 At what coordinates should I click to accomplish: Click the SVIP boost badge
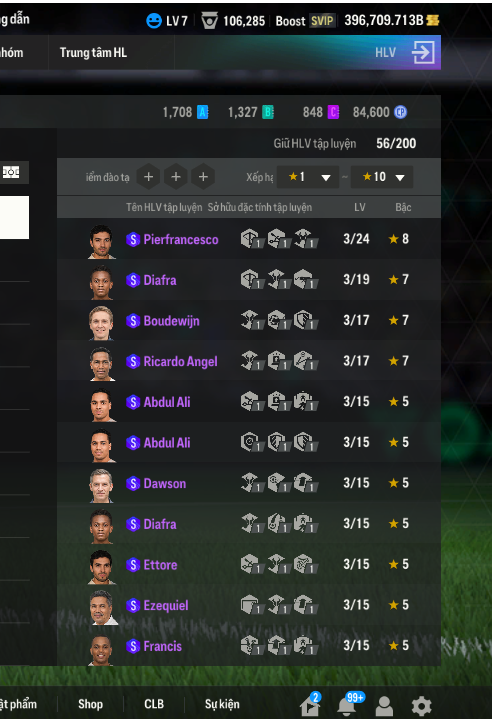322,21
